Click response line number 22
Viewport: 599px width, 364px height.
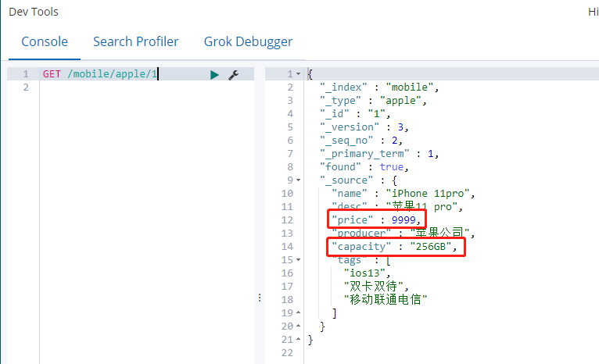287,353
